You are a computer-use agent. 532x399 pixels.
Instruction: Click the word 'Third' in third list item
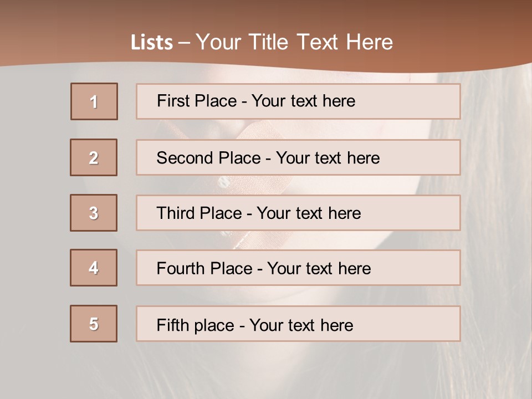pos(176,213)
